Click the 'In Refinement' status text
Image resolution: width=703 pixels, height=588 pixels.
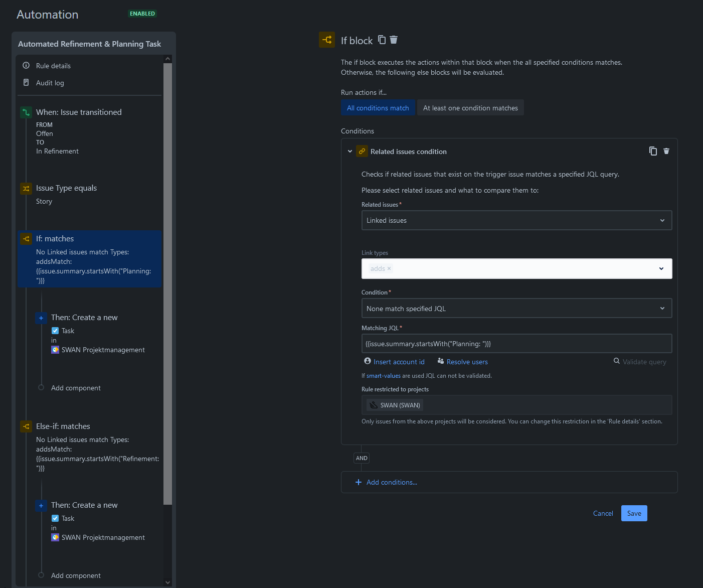tap(57, 151)
